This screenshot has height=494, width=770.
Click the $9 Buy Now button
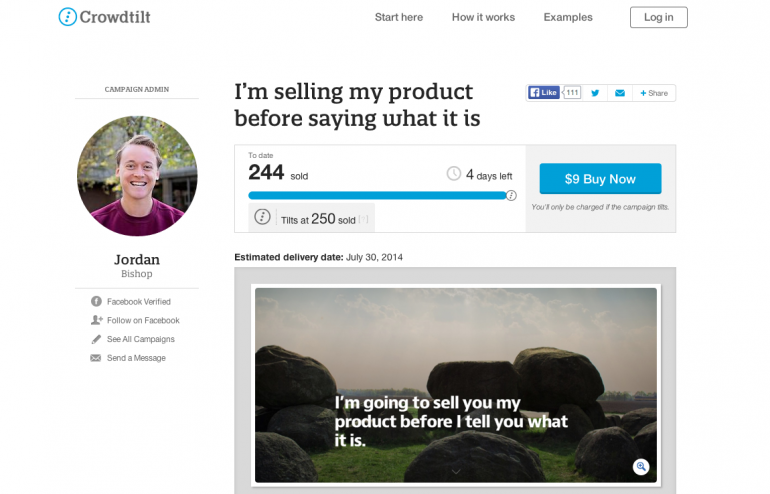pos(600,179)
